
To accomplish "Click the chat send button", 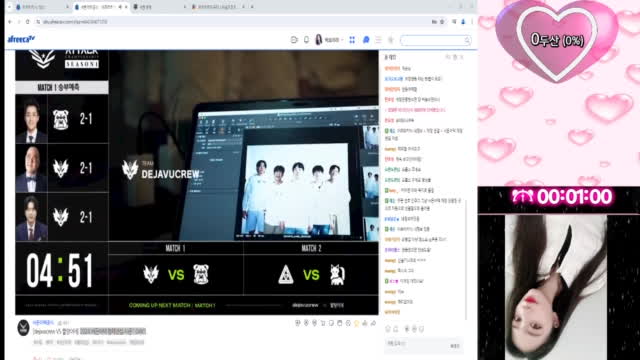I will point(455,346).
